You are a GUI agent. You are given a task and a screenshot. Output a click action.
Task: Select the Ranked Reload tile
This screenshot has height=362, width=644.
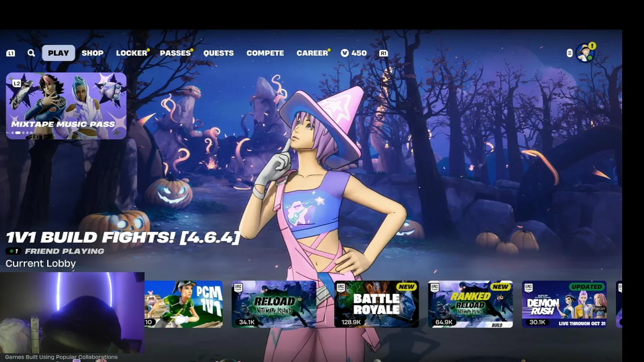coord(470,304)
